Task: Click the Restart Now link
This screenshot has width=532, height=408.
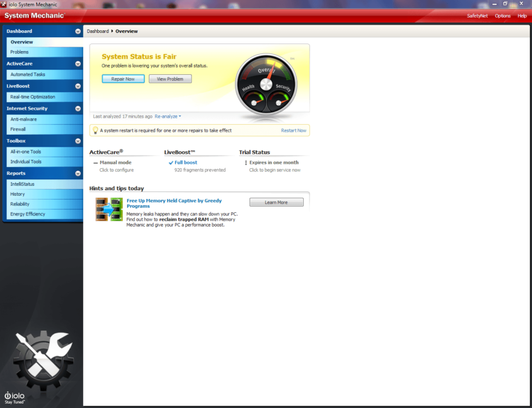Action: tap(294, 130)
